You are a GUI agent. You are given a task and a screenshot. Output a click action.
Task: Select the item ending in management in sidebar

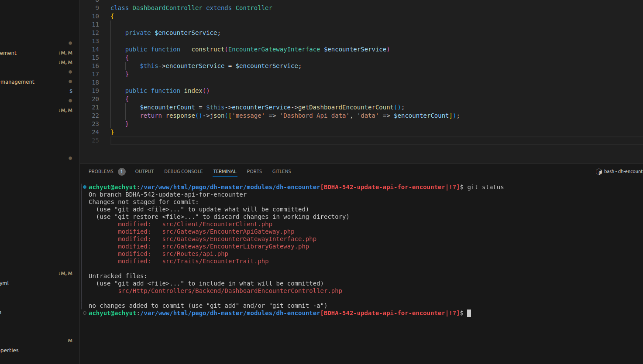[x=17, y=82]
